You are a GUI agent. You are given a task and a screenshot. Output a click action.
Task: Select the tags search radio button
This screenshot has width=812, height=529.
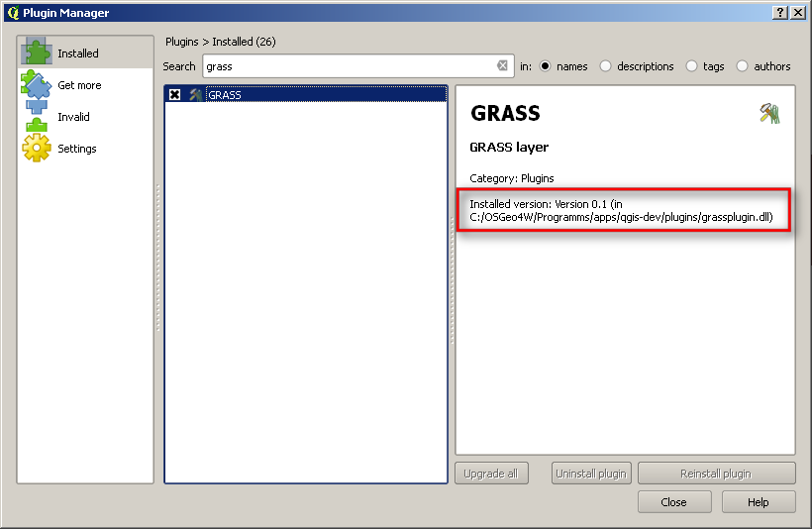click(691, 66)
